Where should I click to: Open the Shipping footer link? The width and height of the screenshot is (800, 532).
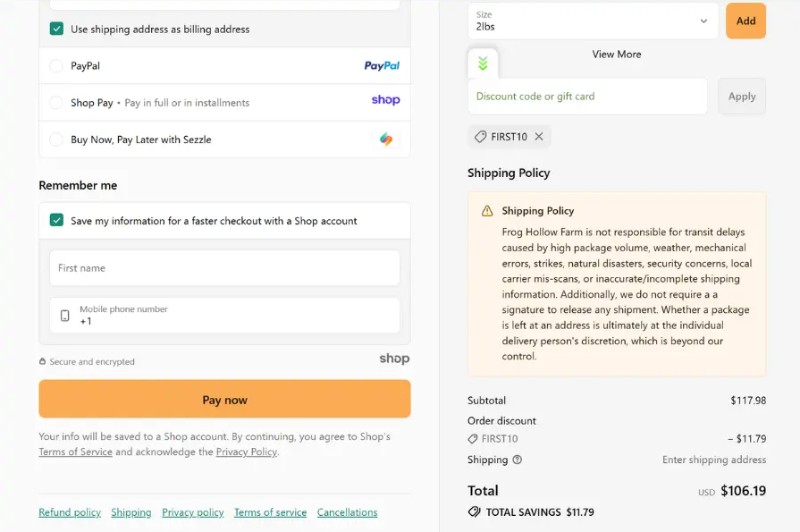point(131,512)
